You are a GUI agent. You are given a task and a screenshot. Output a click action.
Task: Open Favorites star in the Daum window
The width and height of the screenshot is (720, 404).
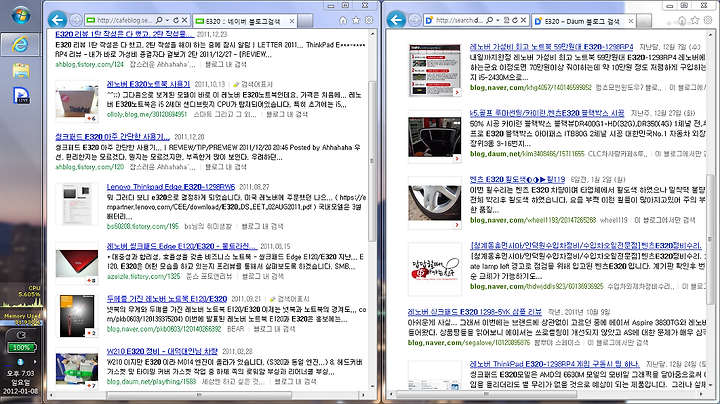pos(695,20)
